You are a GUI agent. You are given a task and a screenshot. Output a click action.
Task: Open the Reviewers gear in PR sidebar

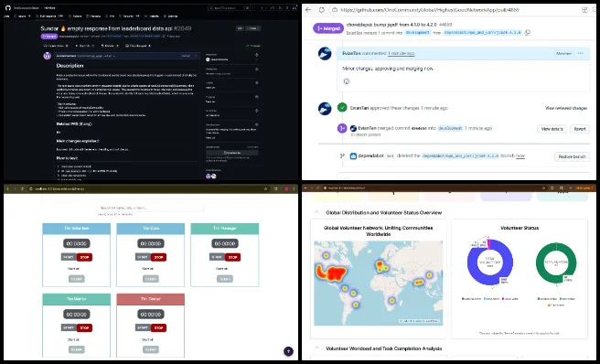[x=256, y=55]
